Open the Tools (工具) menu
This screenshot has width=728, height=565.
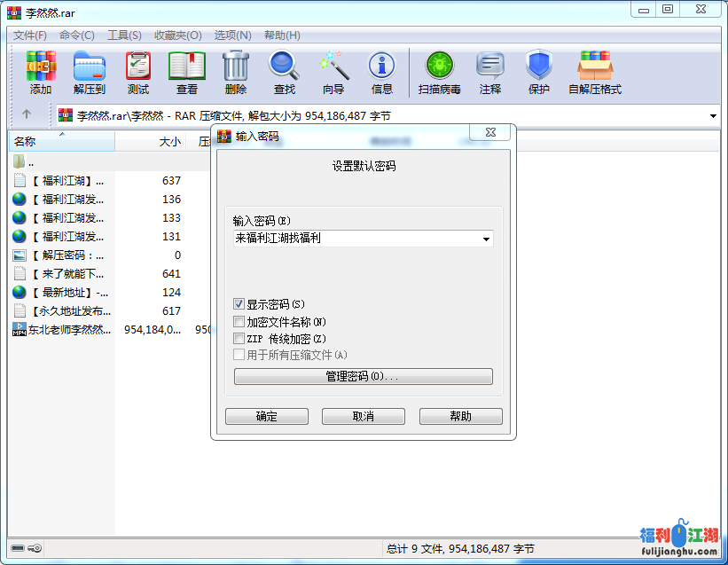click(x=124, y=35)
